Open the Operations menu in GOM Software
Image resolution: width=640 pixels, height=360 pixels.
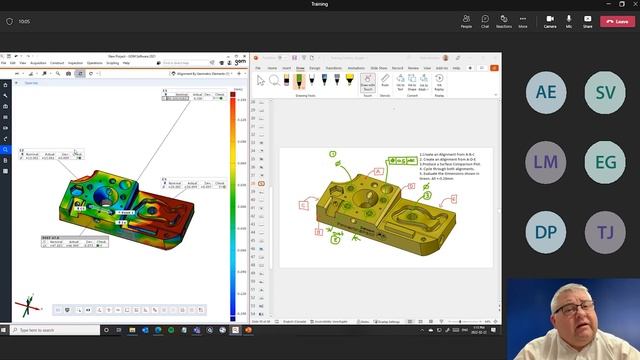(94, 63)
